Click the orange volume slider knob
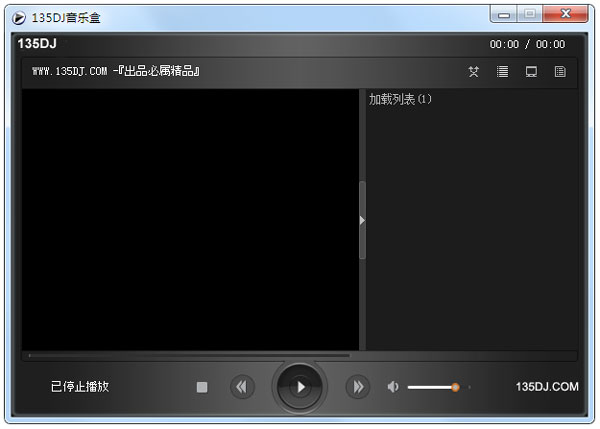The width and height of the screenshot is (600, 429). (x=455, y=387)
